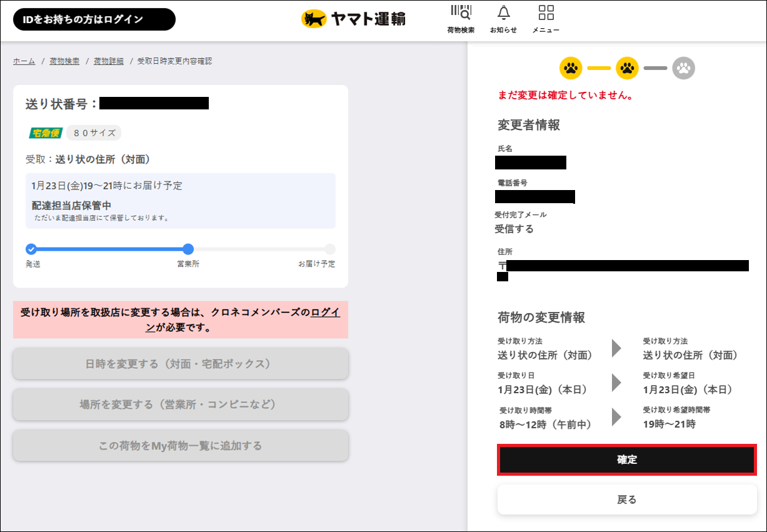
Task: Click the first yellow paw step indicator
Action: pyautogui.click(x=571, y=68)
